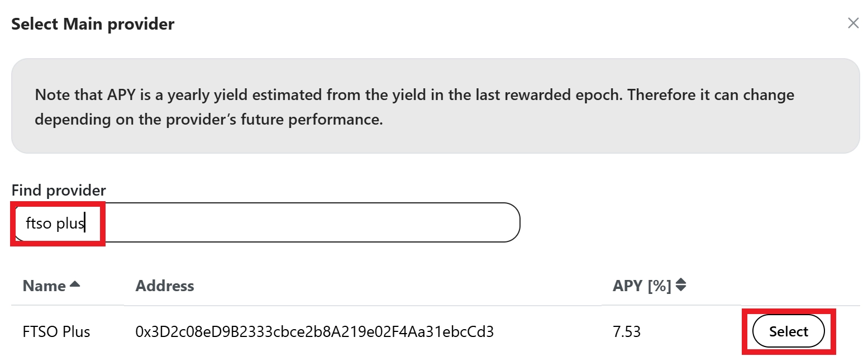Place cursor after 'ftso plus' search text

[x=84, y=224]
